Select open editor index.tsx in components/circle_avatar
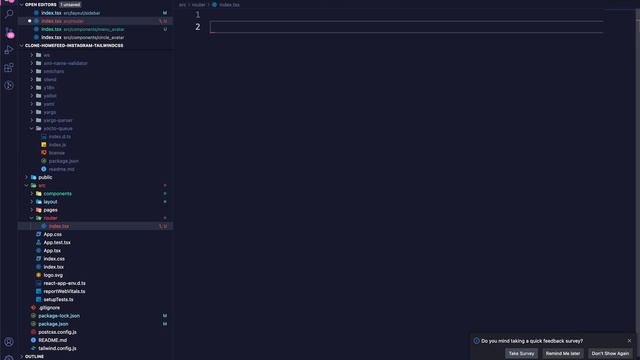 (95, 38)
